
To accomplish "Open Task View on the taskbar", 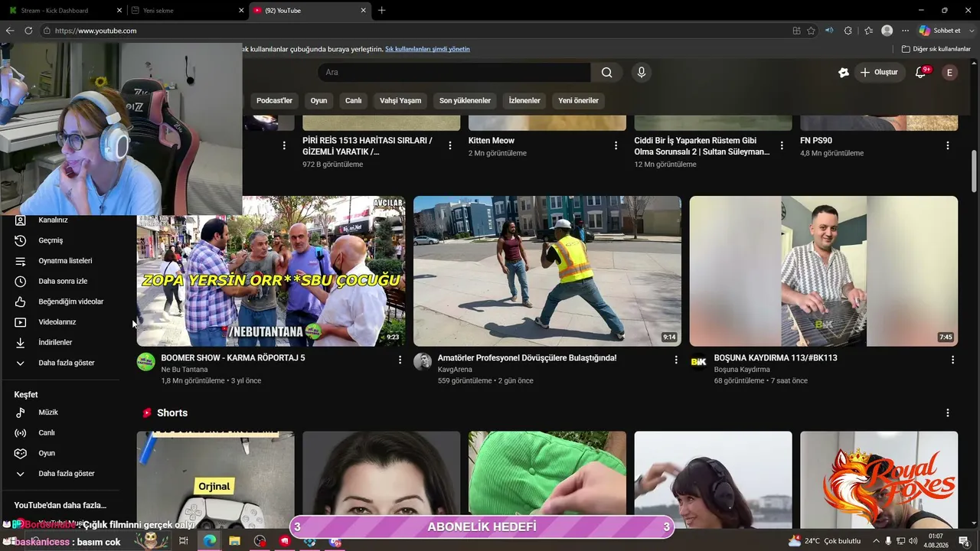I will [184, 541].
